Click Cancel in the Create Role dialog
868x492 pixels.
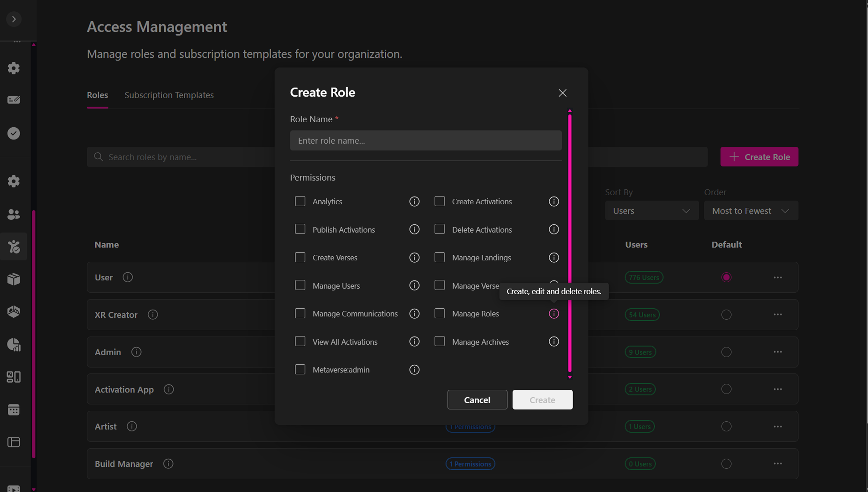click(x=477, y=400)
